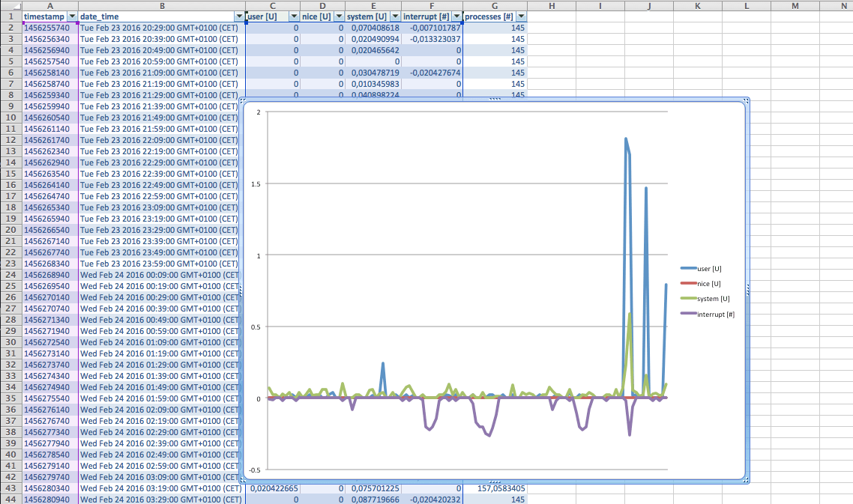Expand the system [U] filter arrow
This screenshot has width=853, height=504.
coord(394,16)
